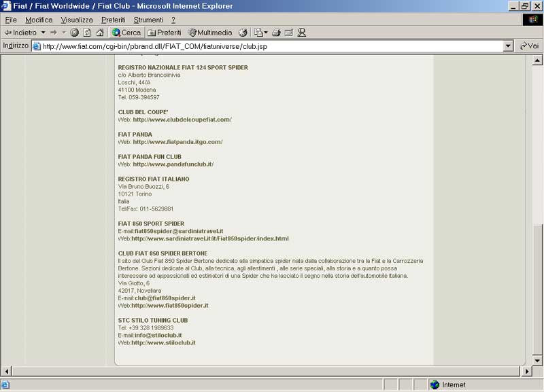Click the Tel. 059-394597 text
The image size is (544, 392).
(x=139, y=97)
